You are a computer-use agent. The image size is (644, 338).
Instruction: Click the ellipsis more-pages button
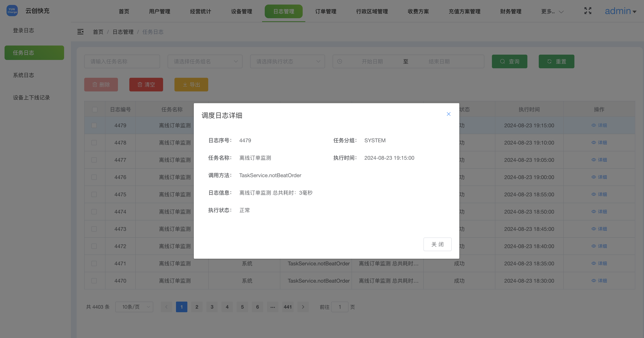[x=273, y=307]
